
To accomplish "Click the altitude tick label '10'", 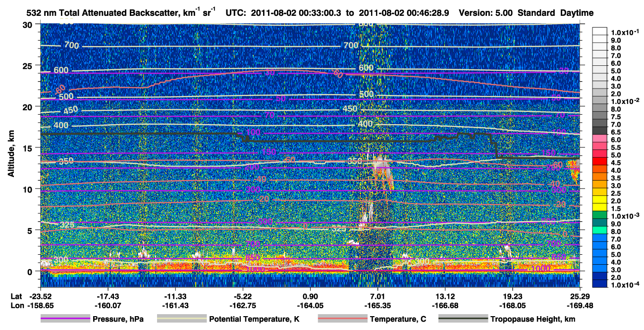I will point(28,189).
